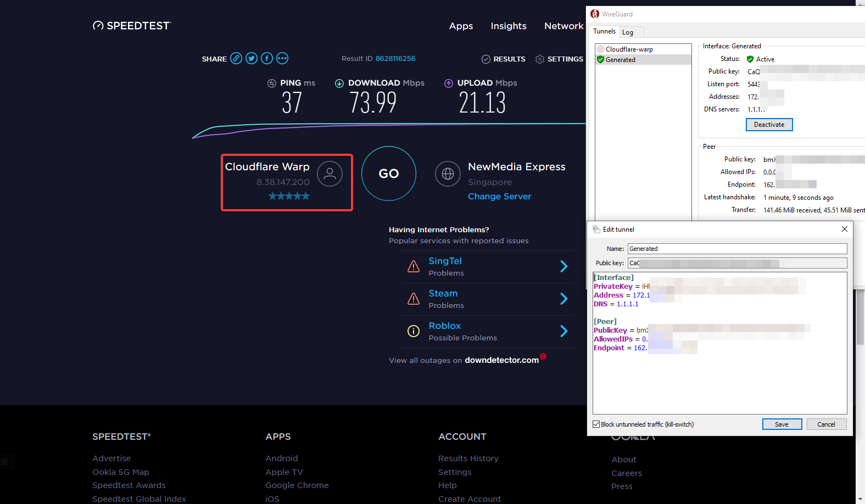Open the Apple TV apps link
Screen dimensions: 865x504
(284, 472)
